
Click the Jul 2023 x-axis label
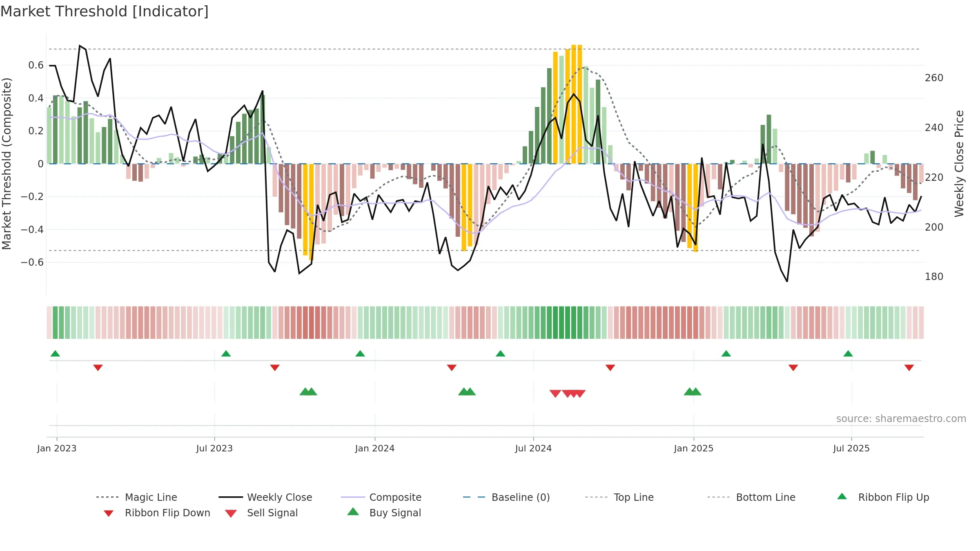tap(214, 448)
